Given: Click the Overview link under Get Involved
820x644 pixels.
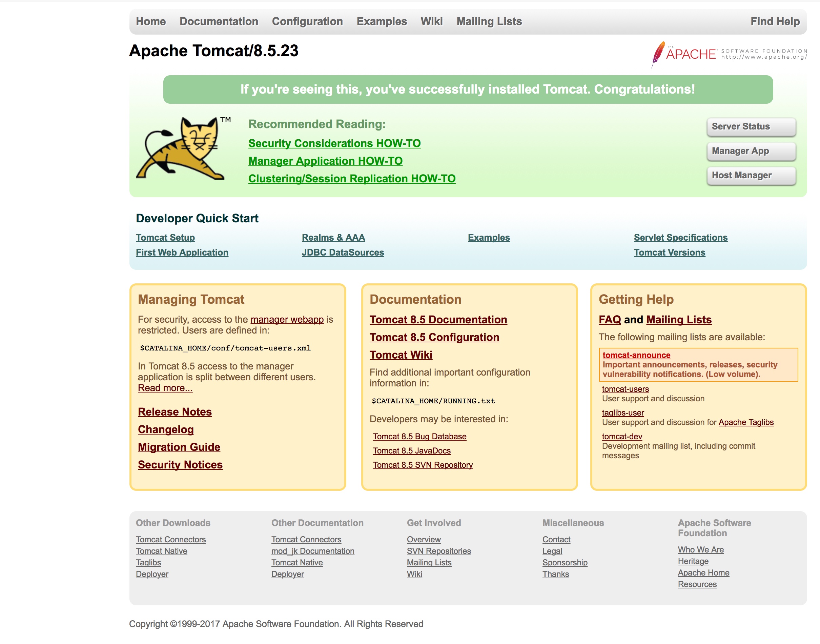Looking at the screenshot, I should (424, 540).
